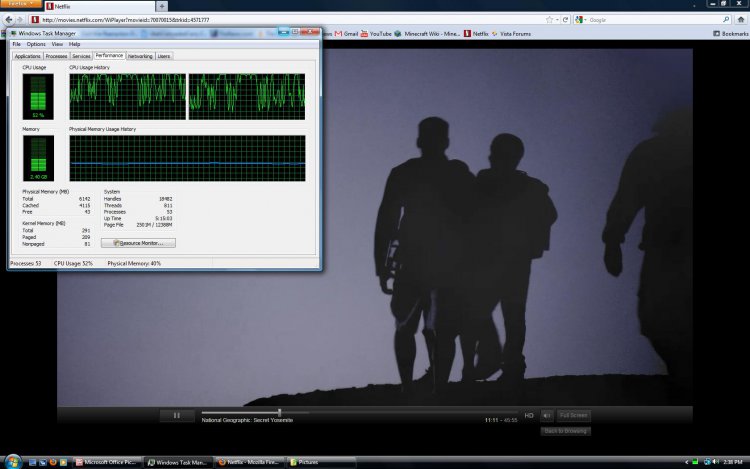This screenshot has height=469, width=750.
Task: Click the Full Screen button in Netflix player
Action: [x=574, y=415]
